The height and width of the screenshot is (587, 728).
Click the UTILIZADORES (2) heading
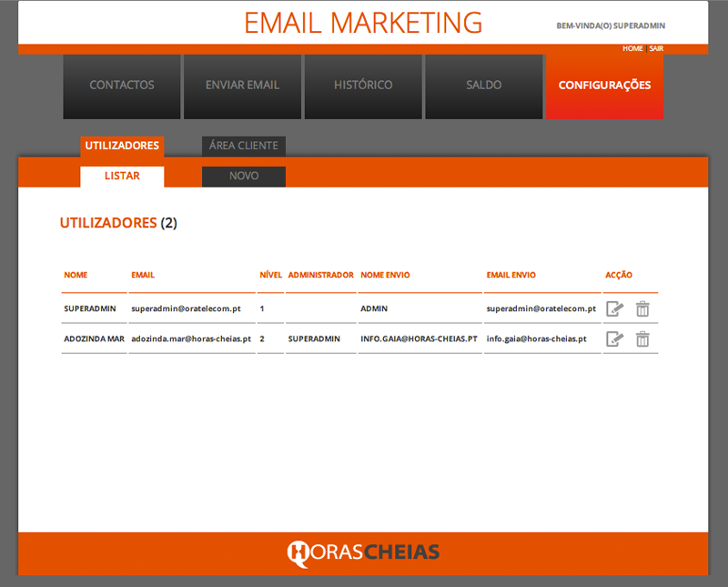click(118, 223)
